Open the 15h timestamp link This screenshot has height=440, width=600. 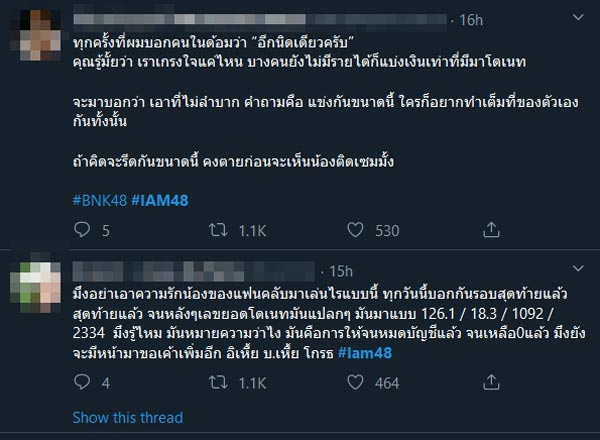tap(341, 270)
